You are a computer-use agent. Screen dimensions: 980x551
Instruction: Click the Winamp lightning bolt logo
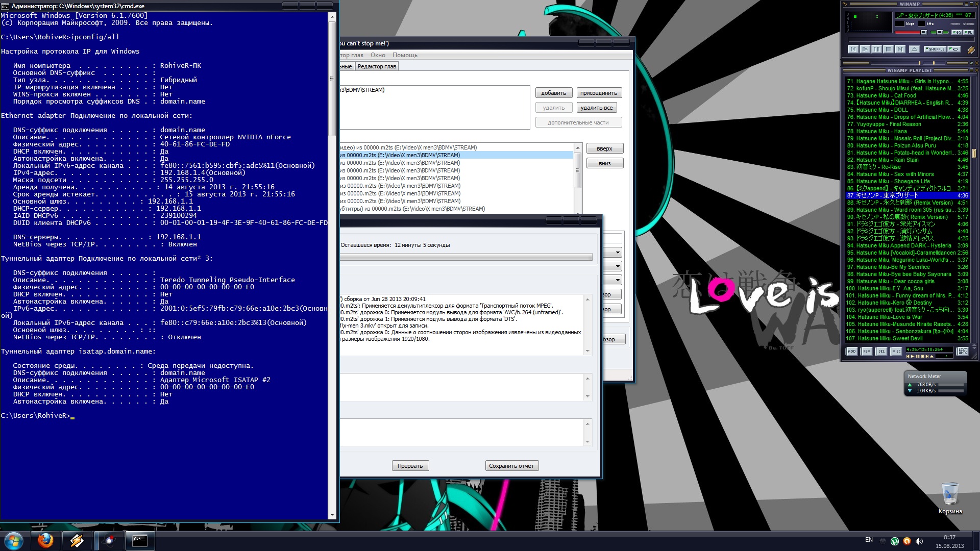click(971, 49)
